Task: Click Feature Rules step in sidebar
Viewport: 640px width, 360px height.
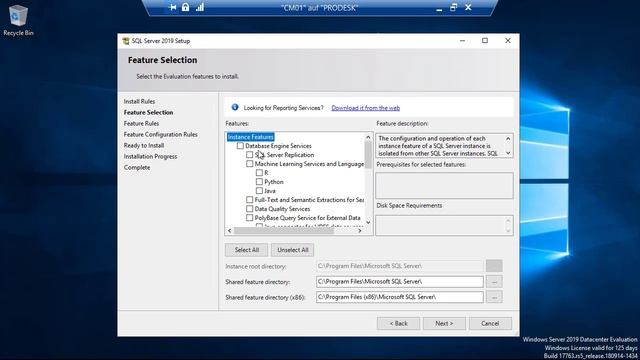Action: point(142,123)
